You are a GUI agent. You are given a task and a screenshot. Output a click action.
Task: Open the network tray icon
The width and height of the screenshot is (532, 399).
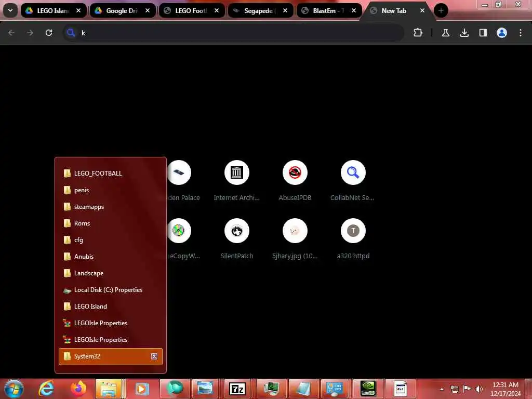click(x=455, y=389)
